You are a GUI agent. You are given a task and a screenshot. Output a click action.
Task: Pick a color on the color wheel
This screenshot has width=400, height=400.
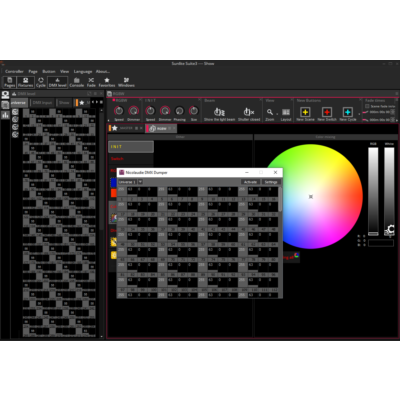pyautogui.click(x=310, y=197)
